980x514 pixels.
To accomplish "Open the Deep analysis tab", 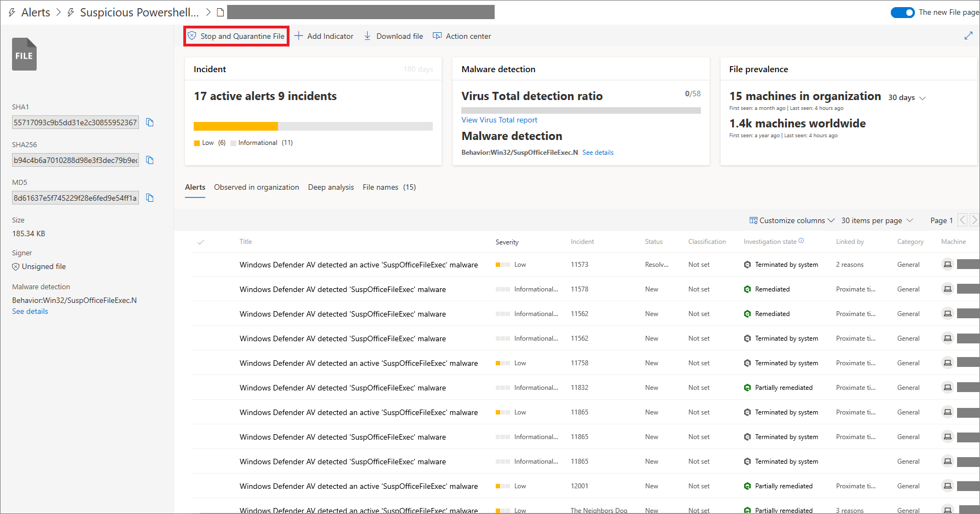I will pos(330,187).
